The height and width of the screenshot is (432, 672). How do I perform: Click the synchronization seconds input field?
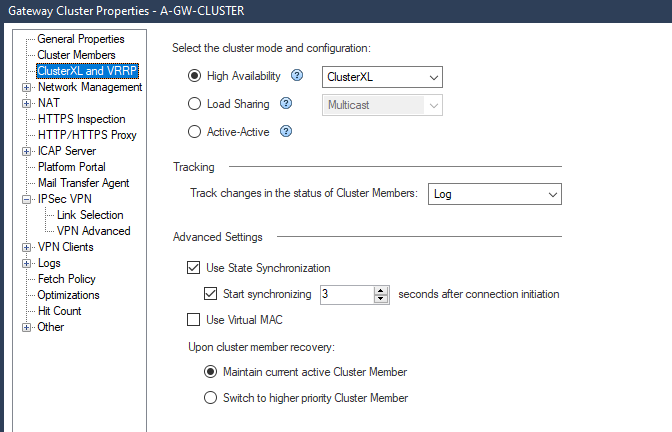click(x=345, y=294)
